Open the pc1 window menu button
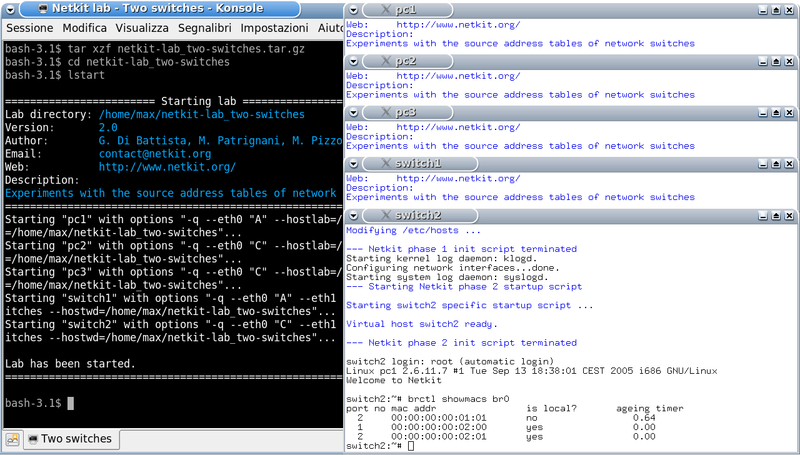800x455 pixels. (354, 10)
